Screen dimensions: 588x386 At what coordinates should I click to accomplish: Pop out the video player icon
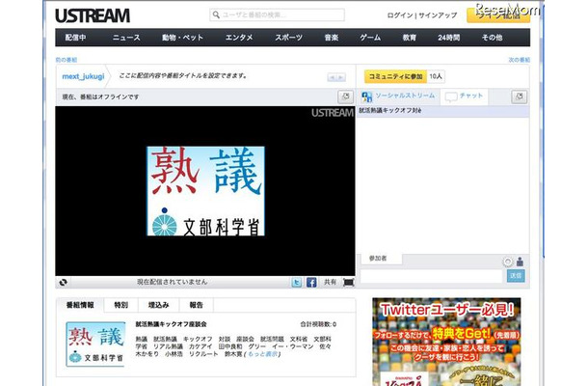[345, 96]
